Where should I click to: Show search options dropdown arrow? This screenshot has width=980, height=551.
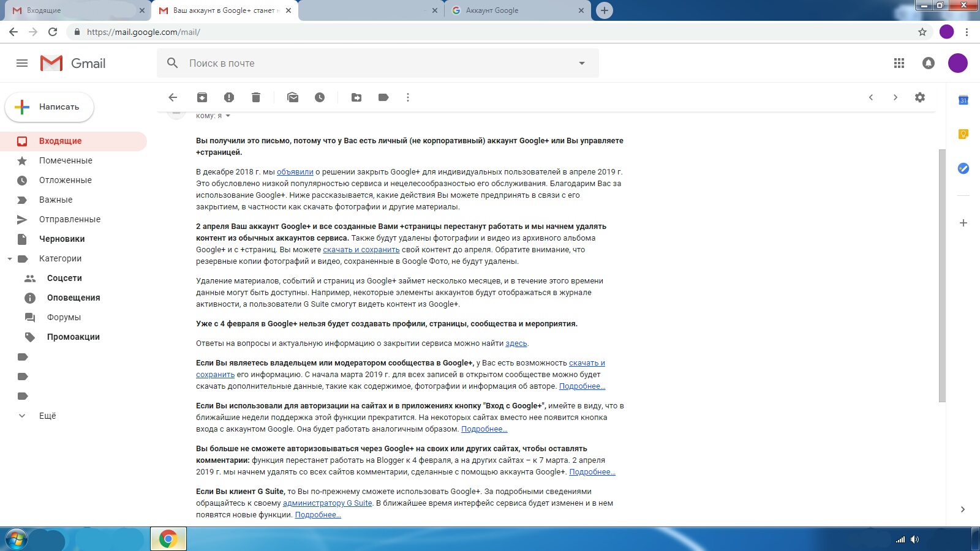(x=582, y=63)
